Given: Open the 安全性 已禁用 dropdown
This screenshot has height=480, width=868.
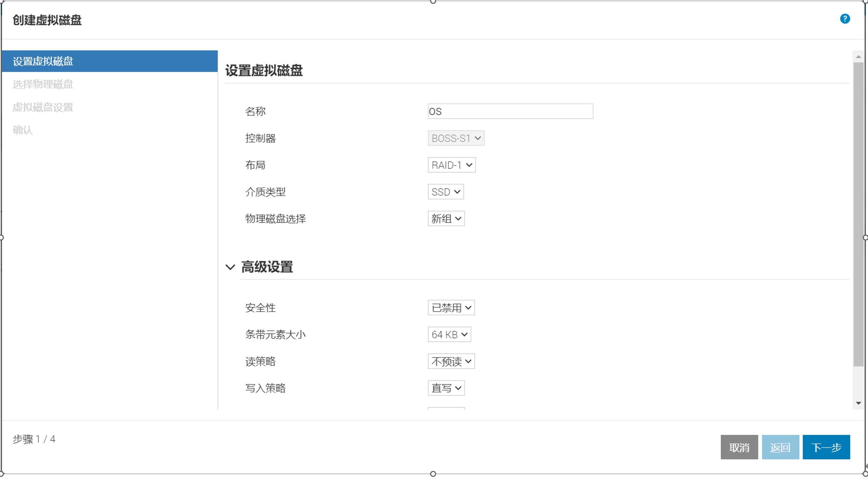Looking at the screenshot, I should coord(451,308).
